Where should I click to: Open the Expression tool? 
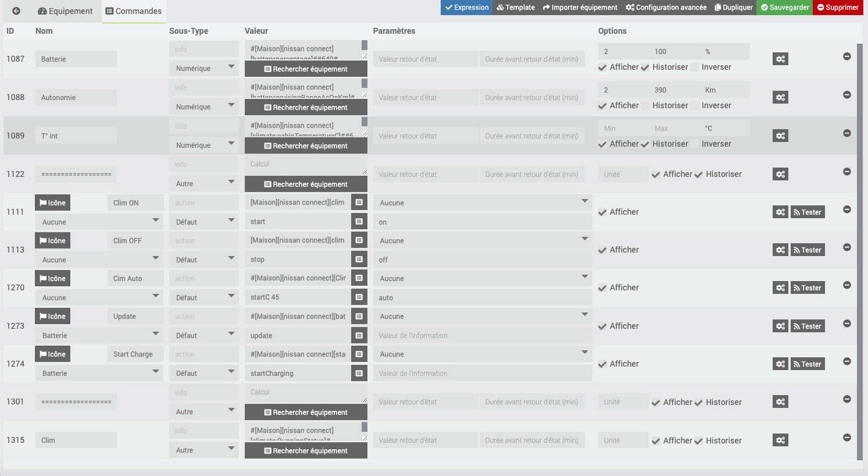coord(467,8)
